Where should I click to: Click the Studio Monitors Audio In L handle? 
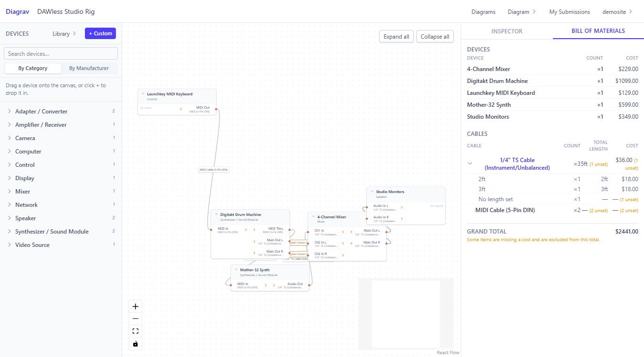point(366,207)
